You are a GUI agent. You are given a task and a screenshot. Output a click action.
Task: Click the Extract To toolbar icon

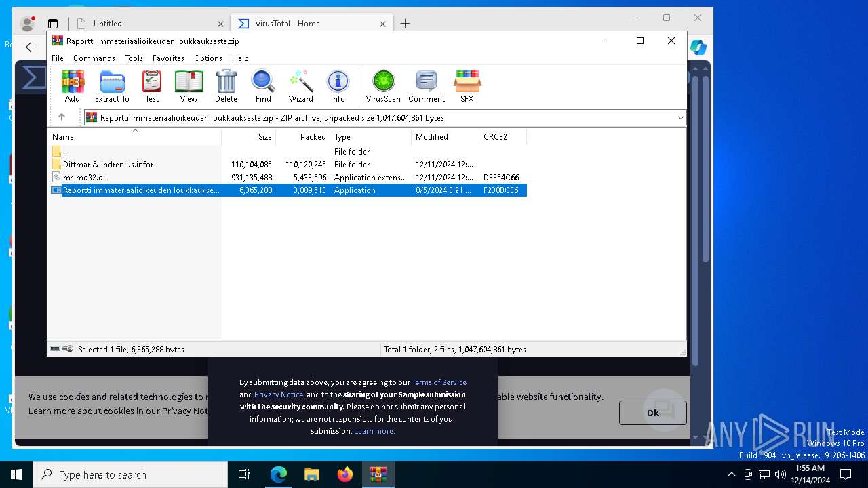pos(112,86)
